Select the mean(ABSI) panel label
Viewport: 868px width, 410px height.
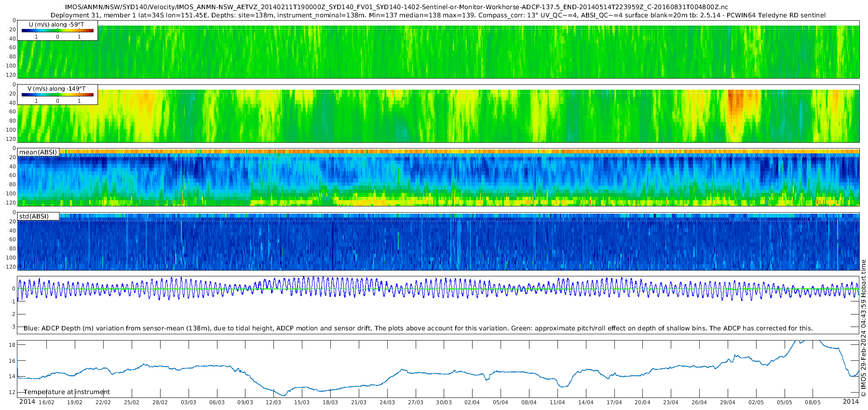[38, 152]
